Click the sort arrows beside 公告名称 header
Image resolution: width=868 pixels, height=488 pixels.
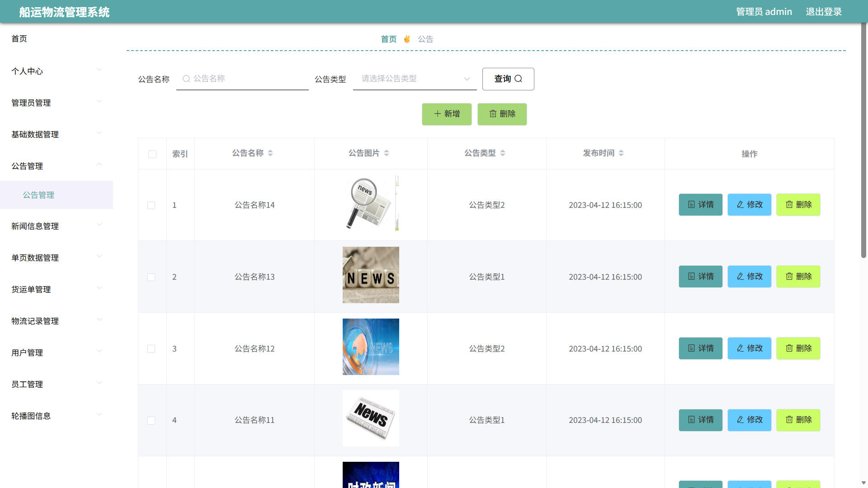pos(270,153)
